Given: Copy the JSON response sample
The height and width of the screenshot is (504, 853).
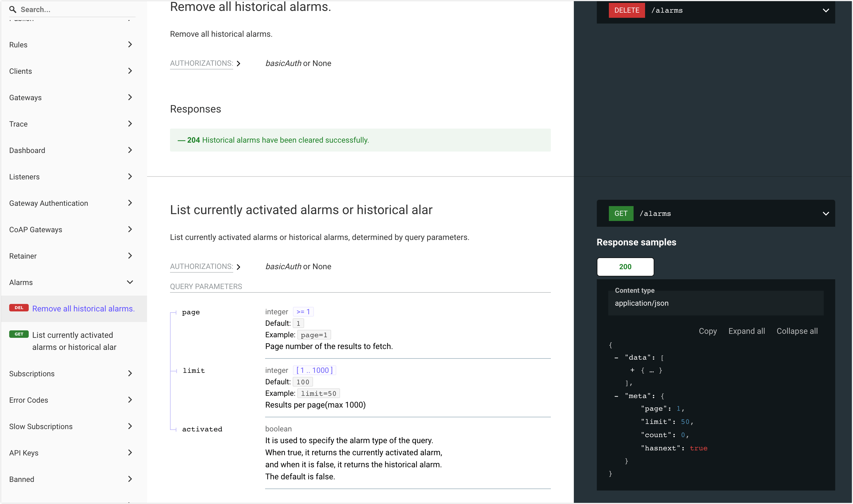Looking at the screenshot, I should 708,331.
